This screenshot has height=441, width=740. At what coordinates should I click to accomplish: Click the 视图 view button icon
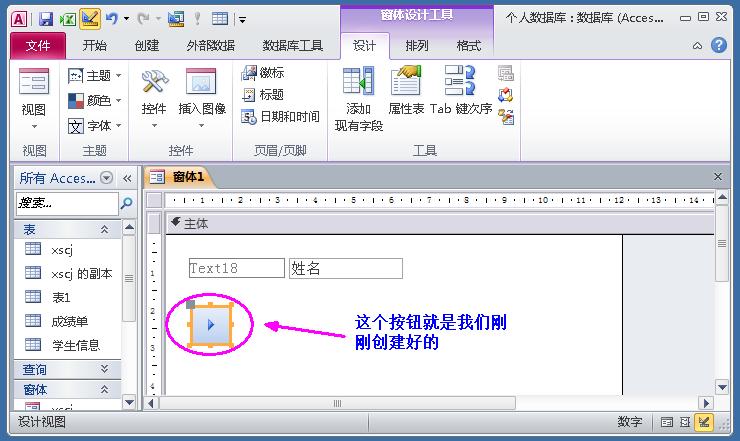tap(34, 82)
